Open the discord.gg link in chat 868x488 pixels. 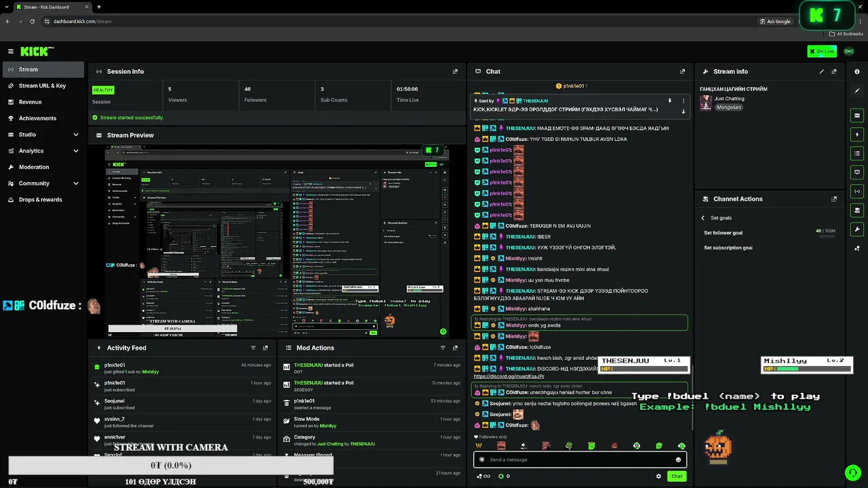click(x=509, y=376)
